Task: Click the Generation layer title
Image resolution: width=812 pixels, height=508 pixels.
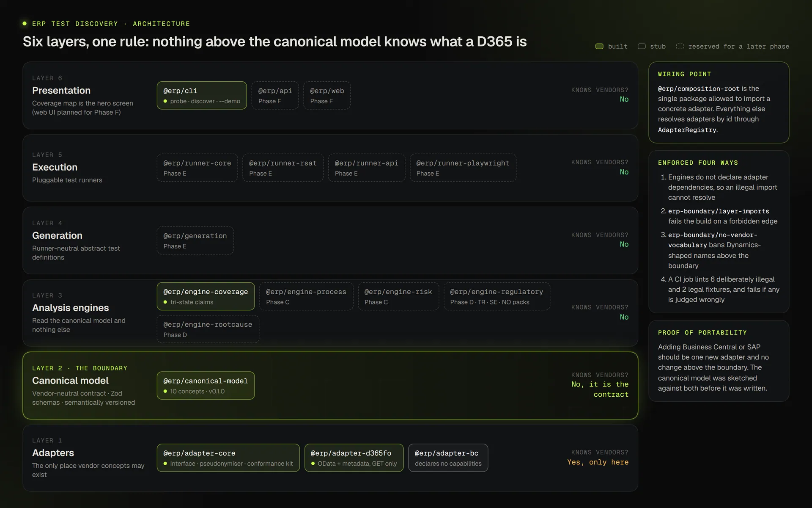Action: click(57, 235)
